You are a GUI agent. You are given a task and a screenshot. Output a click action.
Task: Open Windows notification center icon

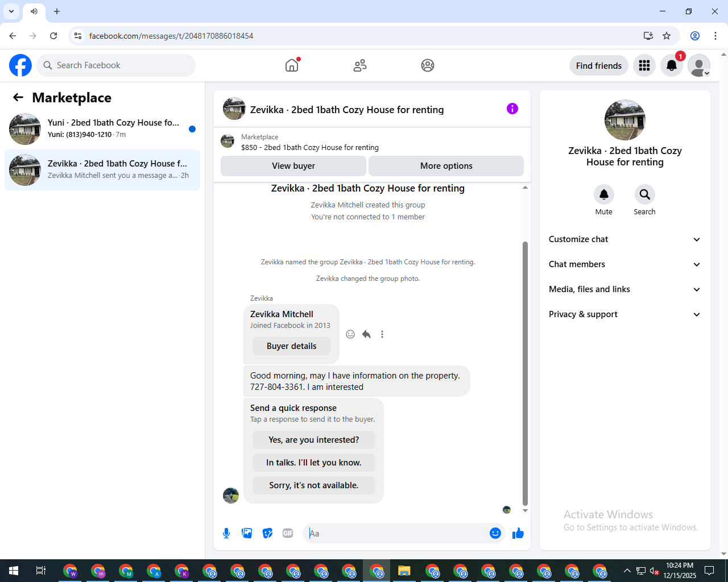709,571
